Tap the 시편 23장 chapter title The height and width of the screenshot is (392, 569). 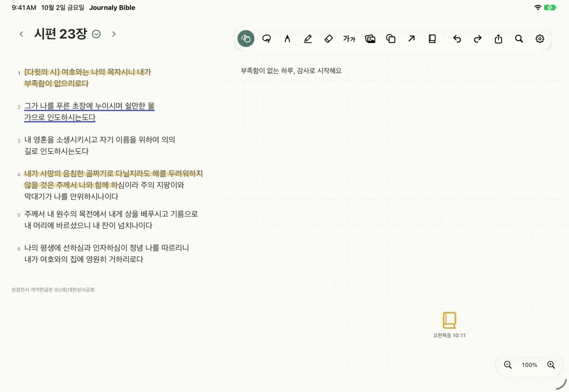(x=60, y=34)
